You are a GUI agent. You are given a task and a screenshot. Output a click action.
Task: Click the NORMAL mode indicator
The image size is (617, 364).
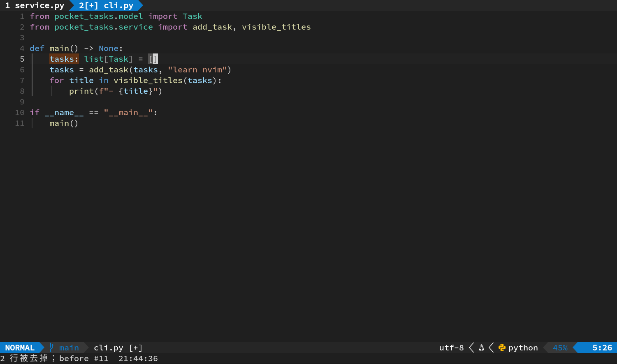pyautogui.click(x=20, y=348)
